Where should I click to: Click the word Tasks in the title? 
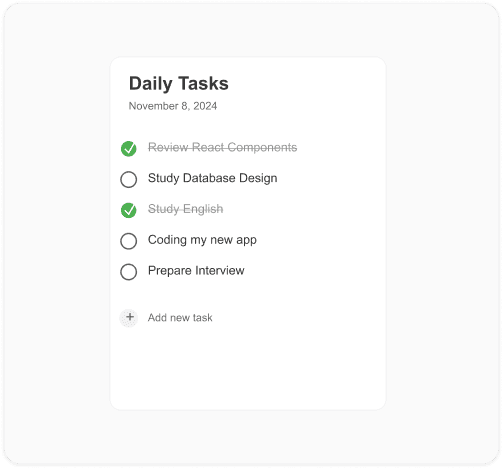pyautogui.click(x=203, y=83)
